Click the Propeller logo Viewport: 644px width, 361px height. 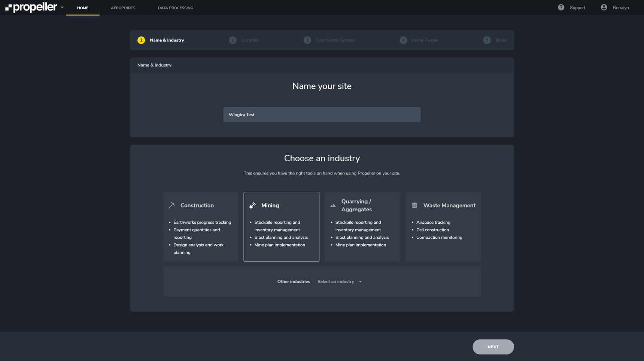31,7
